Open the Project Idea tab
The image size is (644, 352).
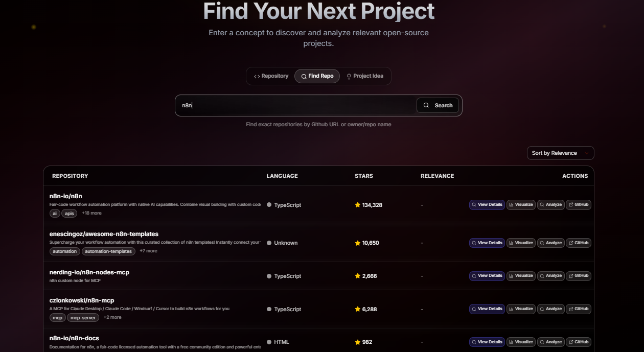(x=365, y=76)
